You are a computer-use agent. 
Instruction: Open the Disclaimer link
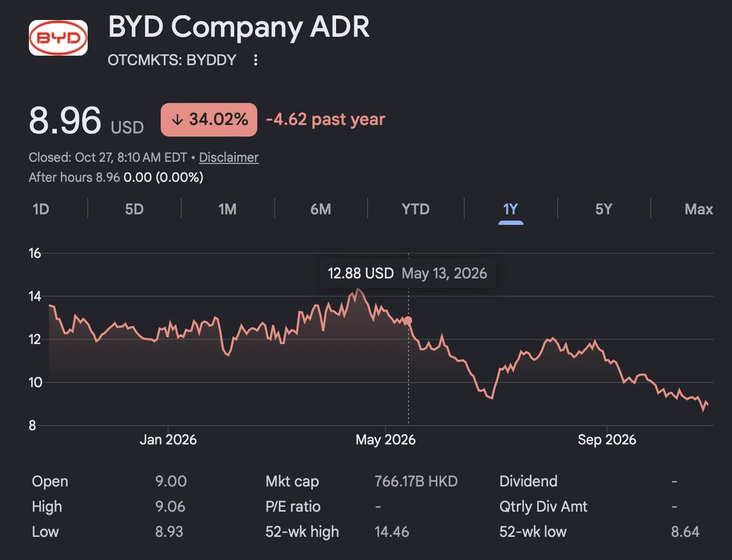click(x=229, y=157)
